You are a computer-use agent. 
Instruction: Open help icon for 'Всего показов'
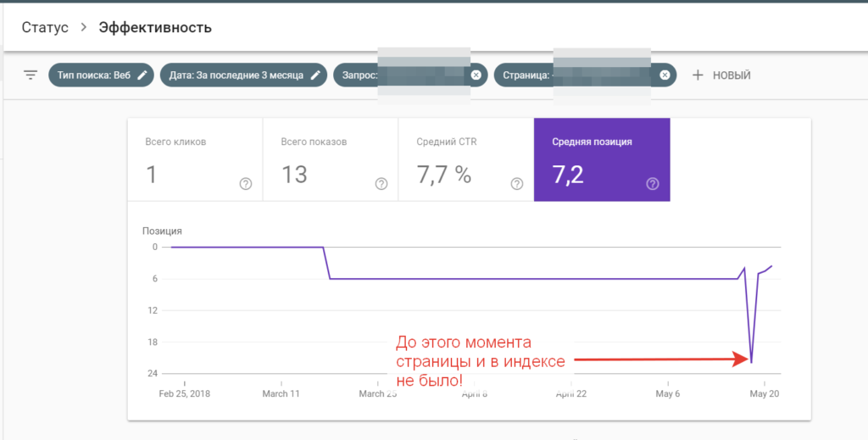click(381, 184)
